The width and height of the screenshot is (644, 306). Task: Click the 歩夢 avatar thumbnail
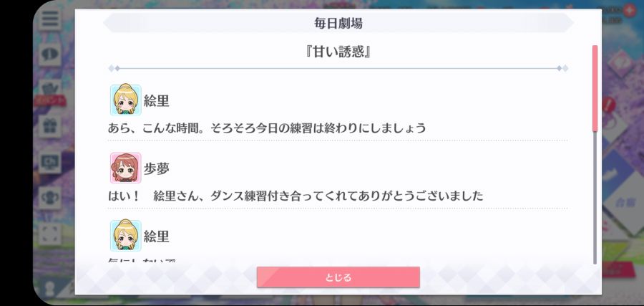point(125,168)
